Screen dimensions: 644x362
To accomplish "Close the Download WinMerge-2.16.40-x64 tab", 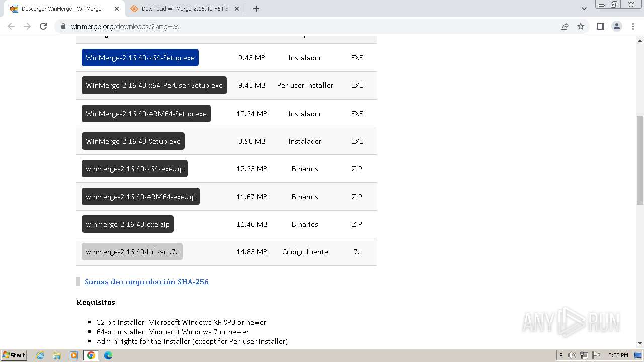I will (x=237, y=9).
